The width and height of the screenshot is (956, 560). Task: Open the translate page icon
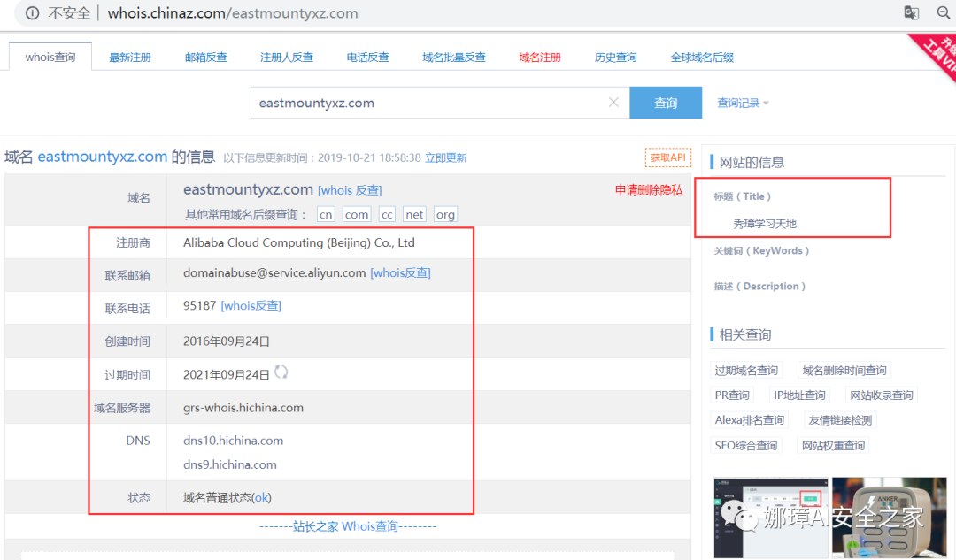pyautogui.click(x=911, y=12)
